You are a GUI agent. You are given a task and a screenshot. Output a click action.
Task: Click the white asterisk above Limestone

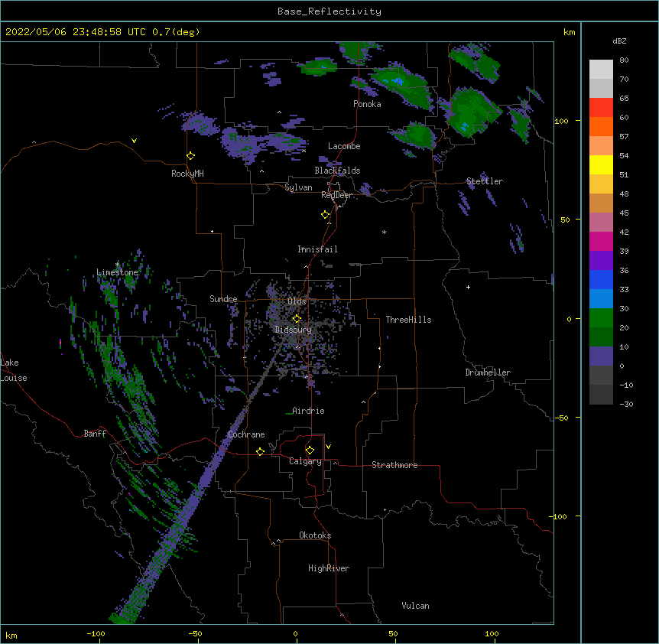pyautogui.click(x=117, y=265)
